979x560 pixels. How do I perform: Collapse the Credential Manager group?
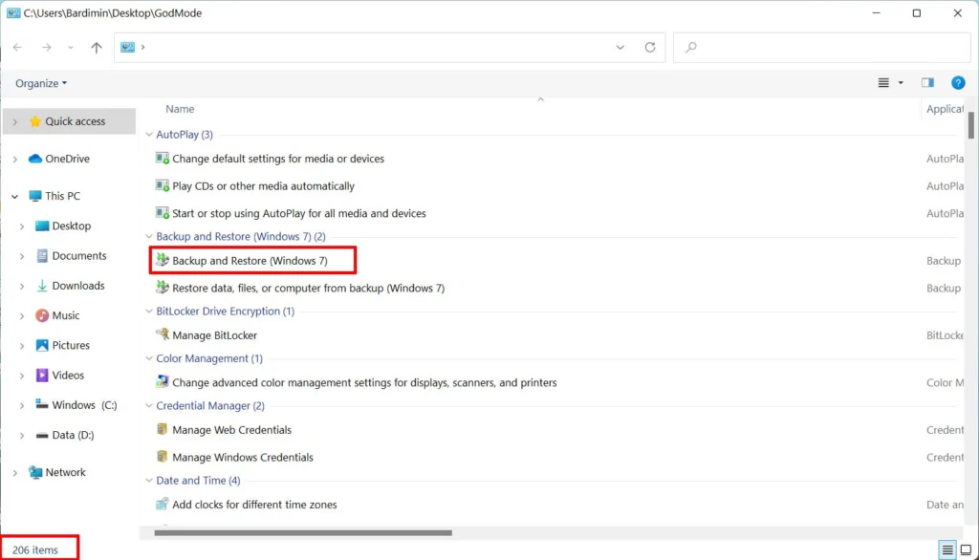click(x=148, y=406)
